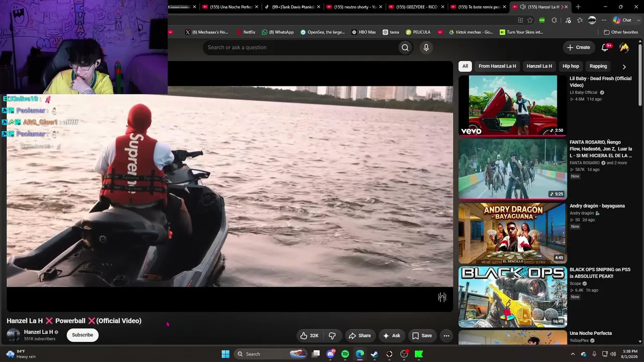
Task: Switch to the Tank Davis TikTok tab
Action: 293,7
